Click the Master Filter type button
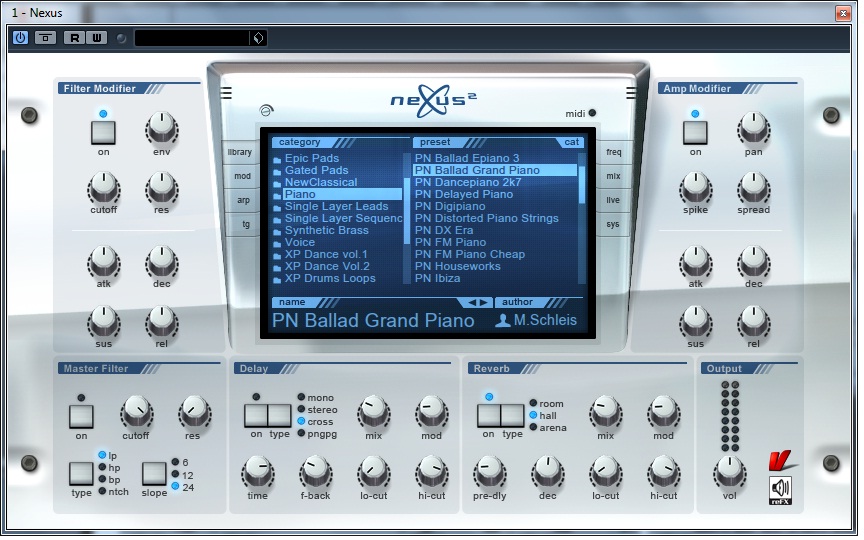The height and width of the screenshot is (540, 864). coord(81,474)
